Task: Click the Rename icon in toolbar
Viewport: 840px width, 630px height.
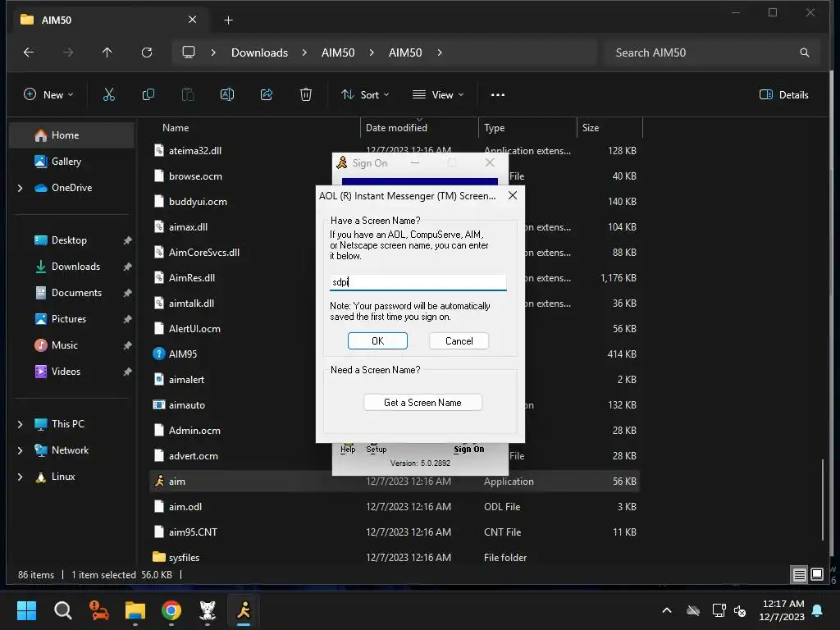Action: [227, 95]
